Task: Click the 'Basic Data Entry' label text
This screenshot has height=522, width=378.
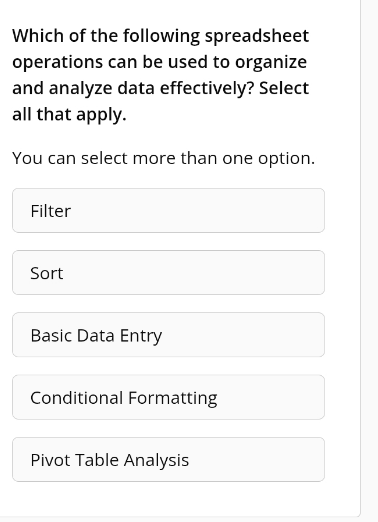Action: click(x=96, y=336)
